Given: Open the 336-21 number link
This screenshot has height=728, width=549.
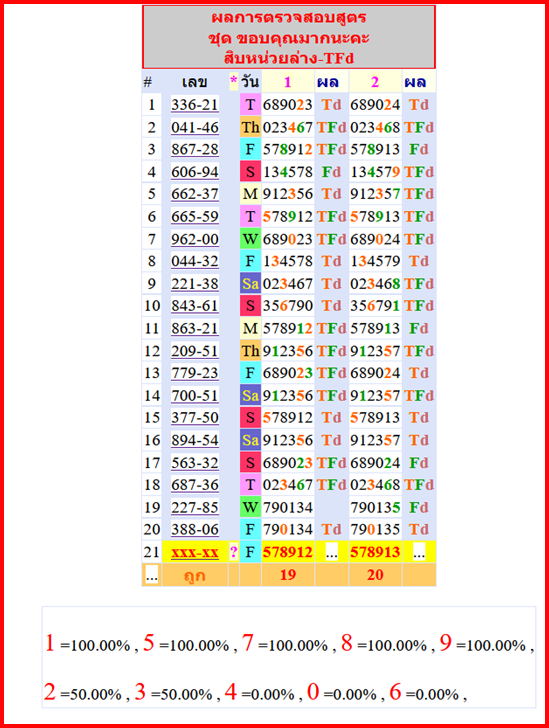Looking at the screenshot, I should pyautogui.click(x=195, y=105).
